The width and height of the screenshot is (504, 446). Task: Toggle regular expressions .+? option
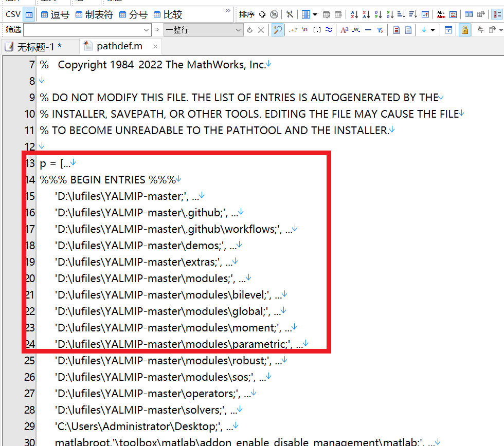pyautogui.click(x=293, y=30)
